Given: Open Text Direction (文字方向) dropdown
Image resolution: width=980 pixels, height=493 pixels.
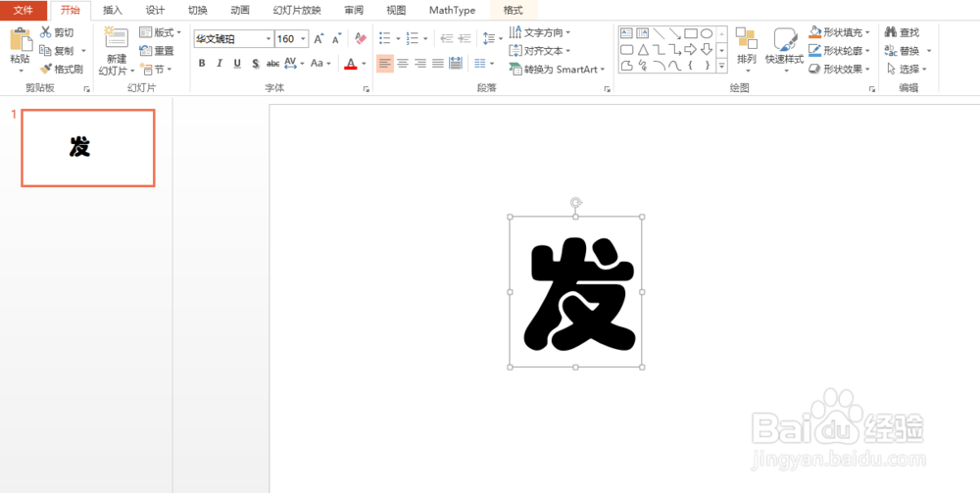Looking at the screenshot, I should click(x=541, y=32).
